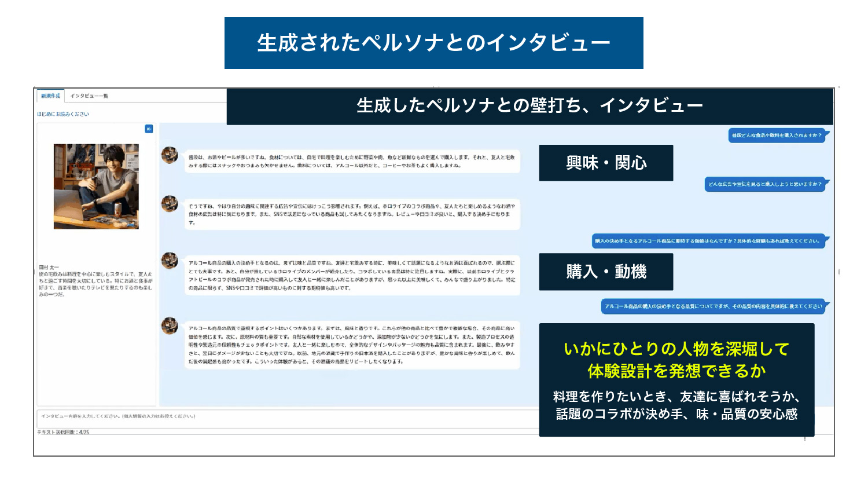
Task: Click the テキスト送信回数：4/25 counter
Action: click(x=63, y=432)
